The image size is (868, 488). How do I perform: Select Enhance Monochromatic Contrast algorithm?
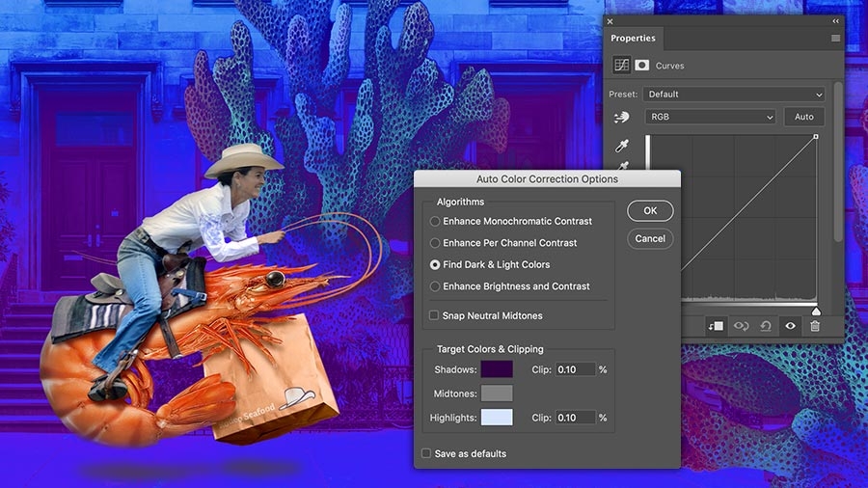pyautogui.click(x=435, y=221)
